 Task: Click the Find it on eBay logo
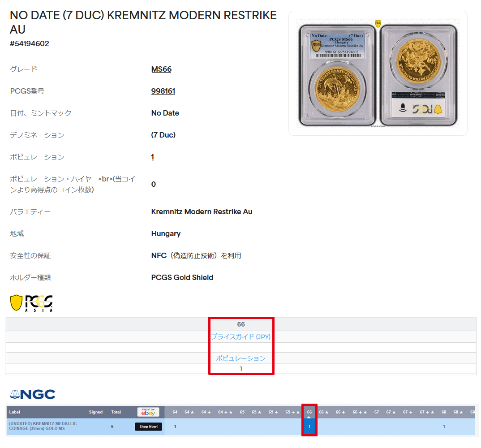point(148,412)
